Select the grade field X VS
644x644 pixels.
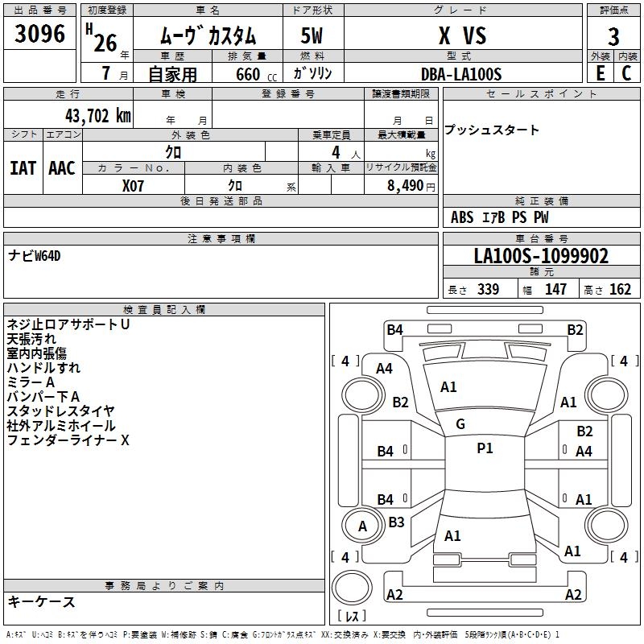point(461,36)
